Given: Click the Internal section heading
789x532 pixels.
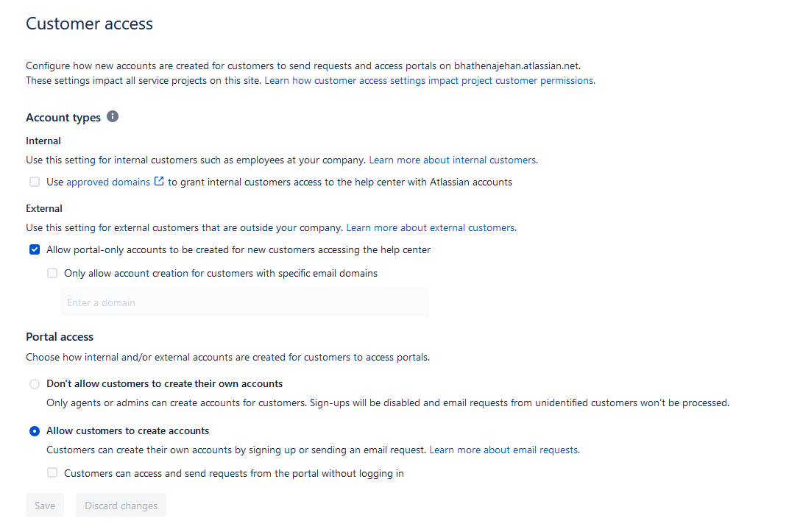Looking at the screenshot, I should [43, 141].
